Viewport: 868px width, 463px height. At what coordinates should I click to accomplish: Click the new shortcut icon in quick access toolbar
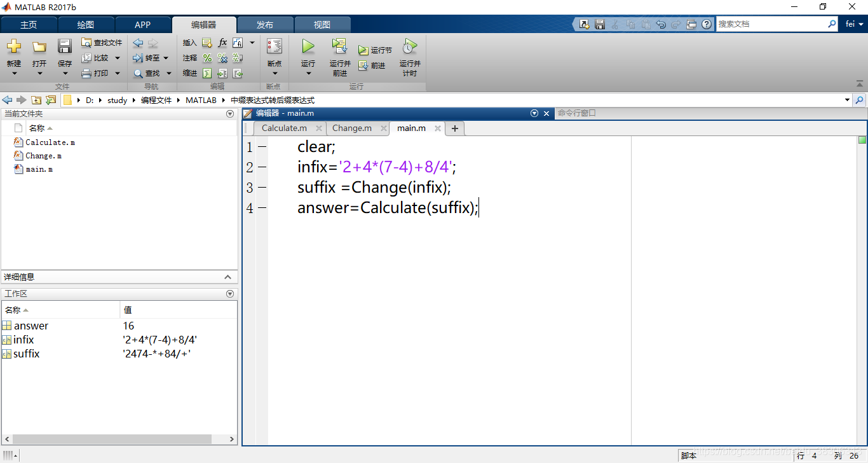coord(585,24)
